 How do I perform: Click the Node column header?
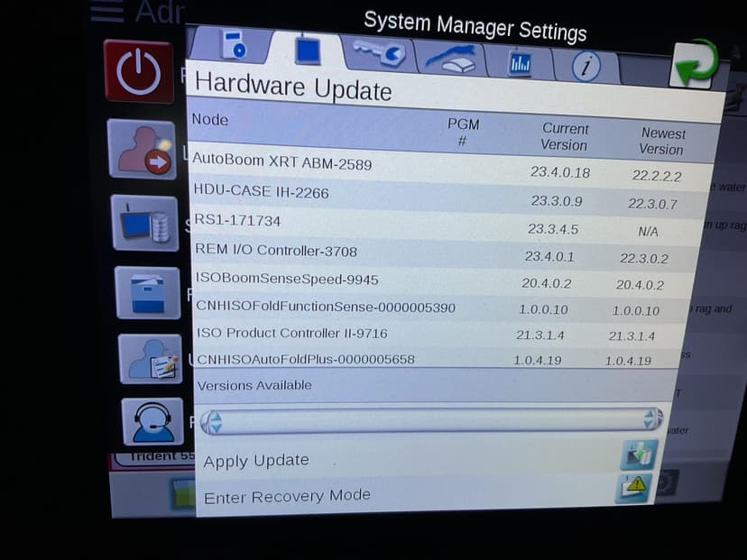coord(210,119)
